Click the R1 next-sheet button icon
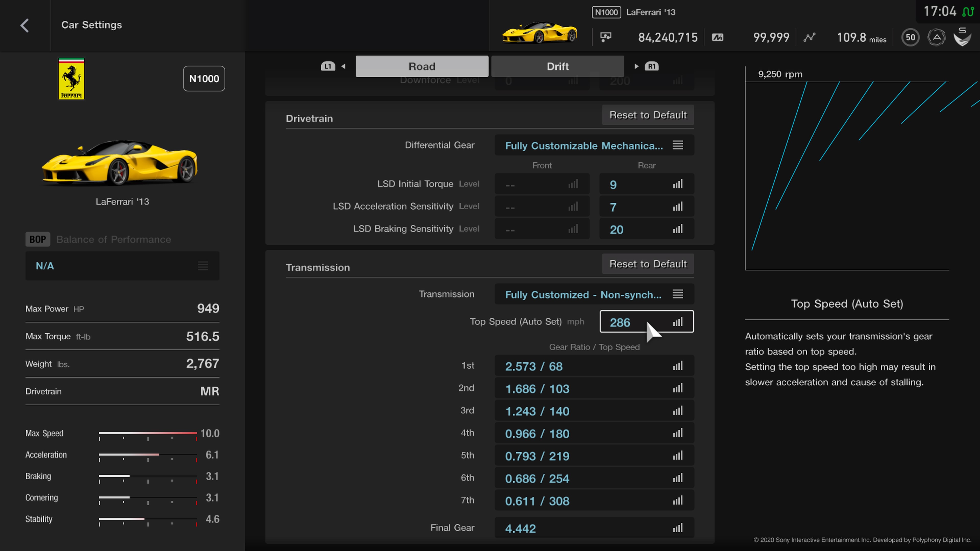980x551 pixels. [x=652, y=66]
